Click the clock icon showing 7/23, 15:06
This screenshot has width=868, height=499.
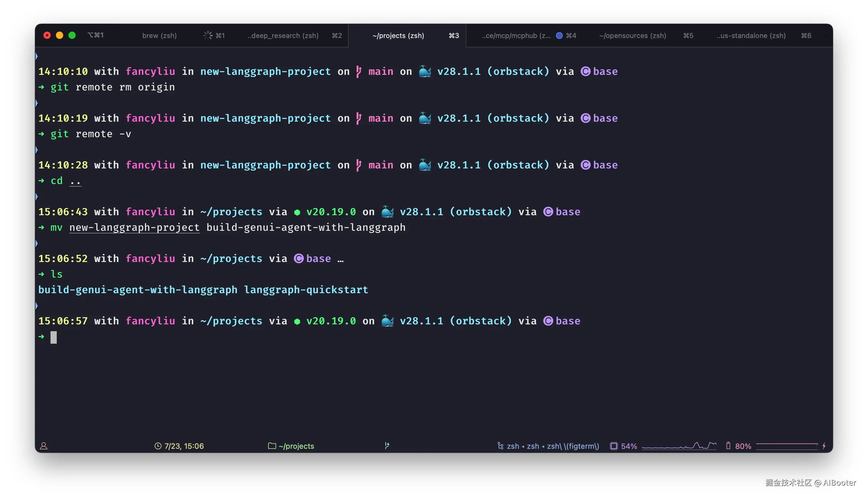(x=158, y=446)
